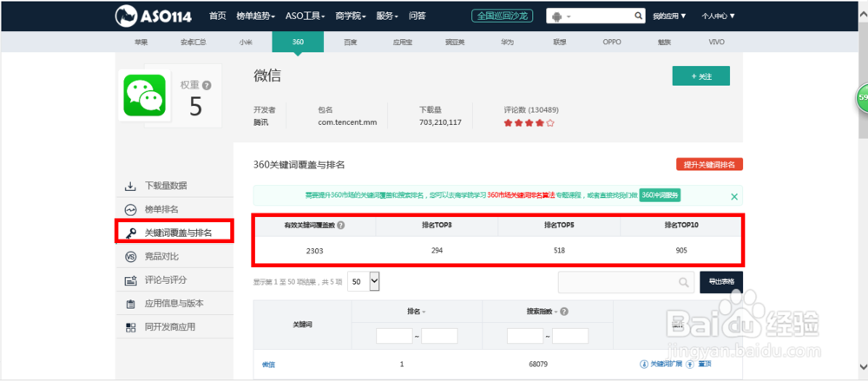Image resolution: width=868 pixels, height=381 pixels.
Task: Open the 50 results-per-page dropdown
Action: (363, 281)
